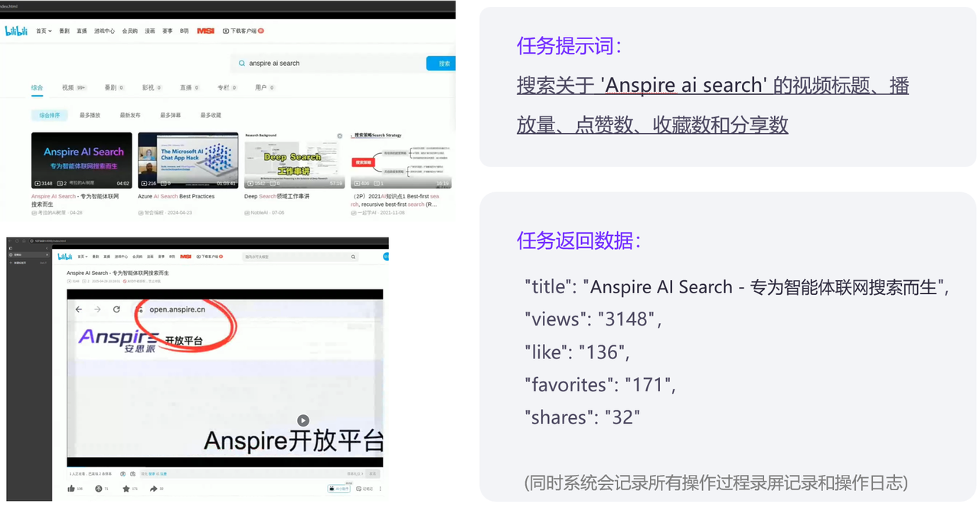Select 视频 99+ tab in search results
This screenshot has height=507, width=980.
click(74, 88)
